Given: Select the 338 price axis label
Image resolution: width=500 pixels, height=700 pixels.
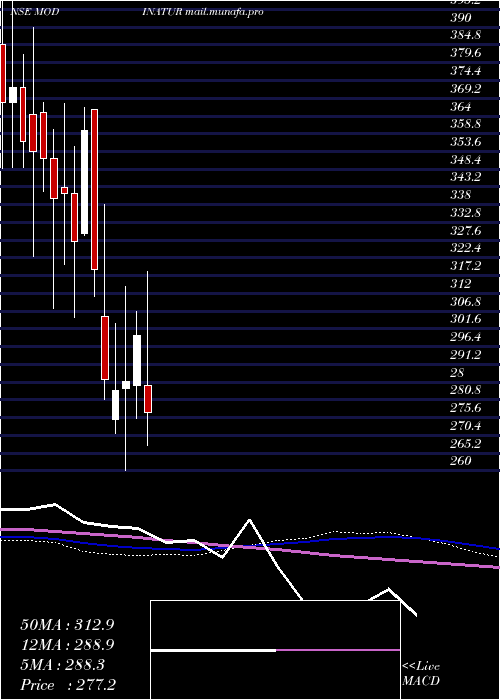Looking at the screenshot, I should point(461,195).
